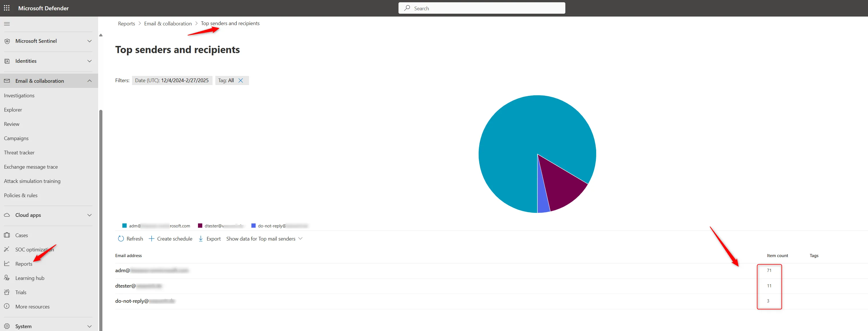The width and height of the screenshot is (868, 331).
Task: Open the Date (UTC) filter
Action: (172, 80)
